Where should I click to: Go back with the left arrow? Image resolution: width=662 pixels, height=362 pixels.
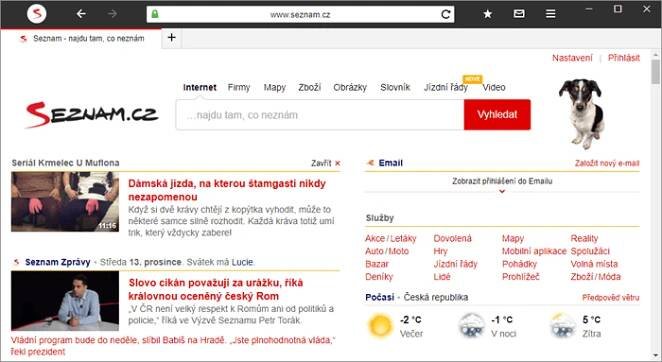tap(81, 14)
